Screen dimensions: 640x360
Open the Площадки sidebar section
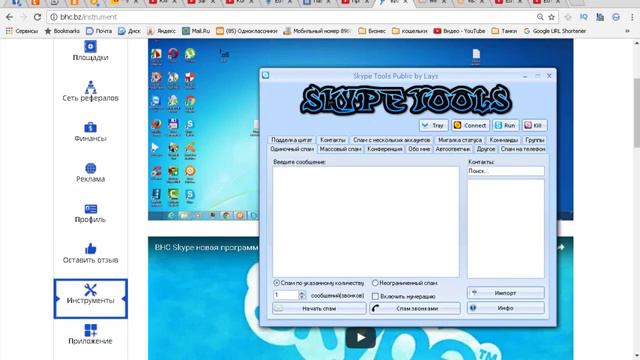[x=90, y=51]
